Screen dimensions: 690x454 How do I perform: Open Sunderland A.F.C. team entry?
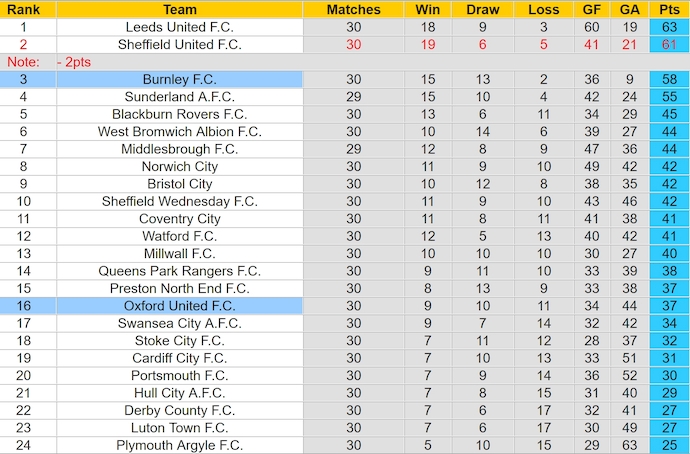click(x=179, y=97)
